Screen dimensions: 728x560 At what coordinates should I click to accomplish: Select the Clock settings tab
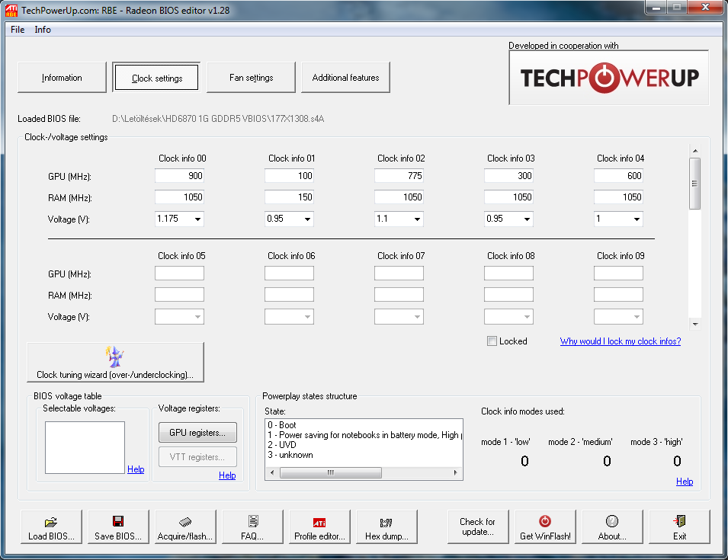[x=157, y=78]
